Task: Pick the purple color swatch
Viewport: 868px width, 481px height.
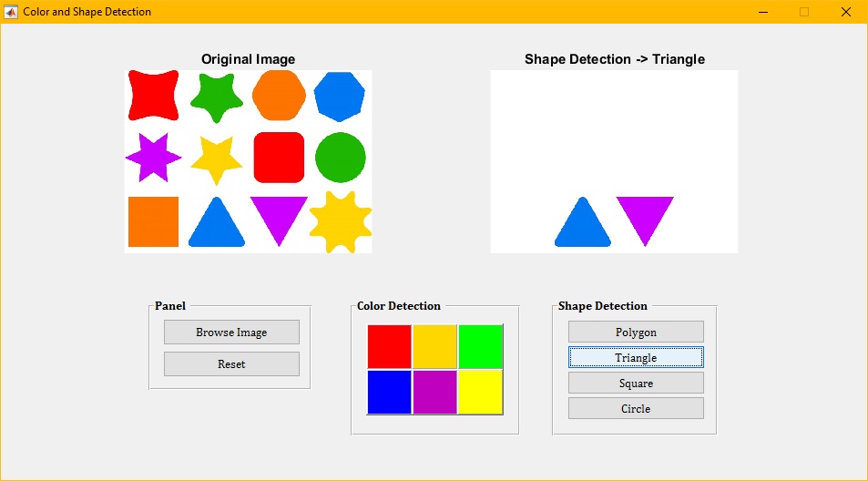Action: pos(435,392)
